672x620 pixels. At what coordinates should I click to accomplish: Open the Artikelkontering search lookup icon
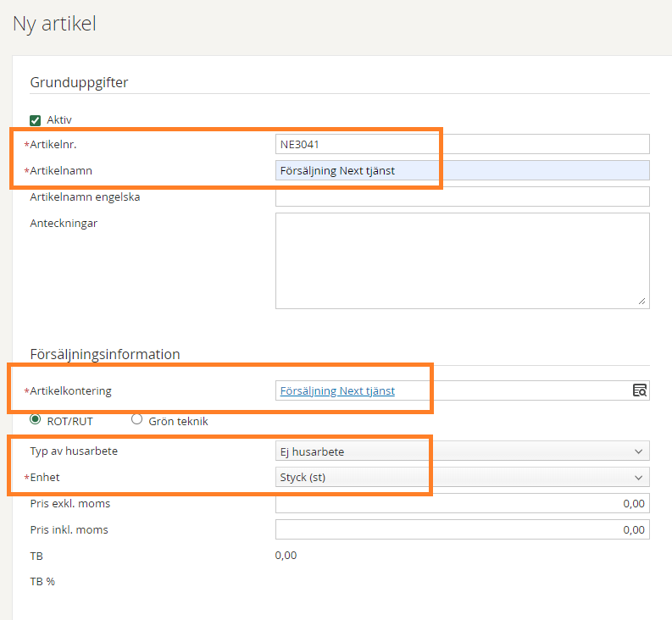(640, 390)
